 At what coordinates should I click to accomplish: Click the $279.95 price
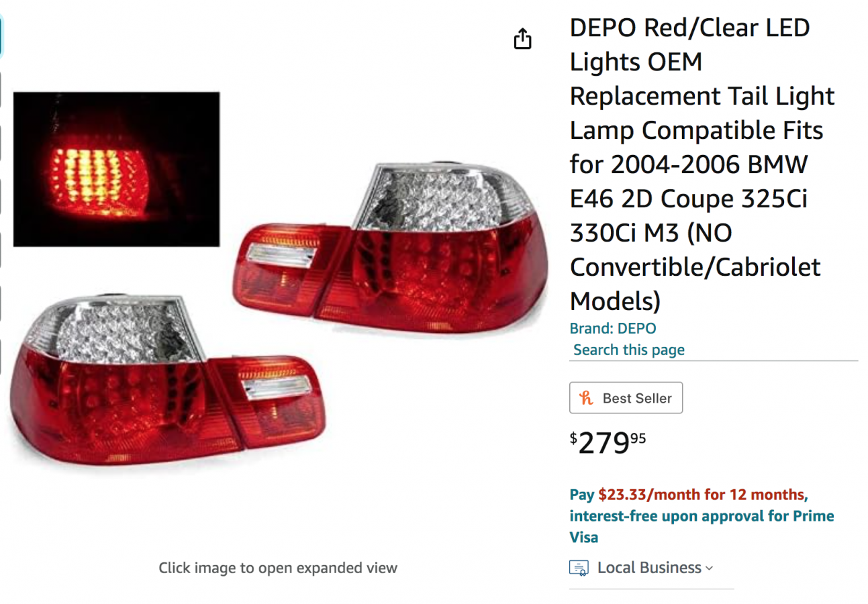(x=608, y=442)
